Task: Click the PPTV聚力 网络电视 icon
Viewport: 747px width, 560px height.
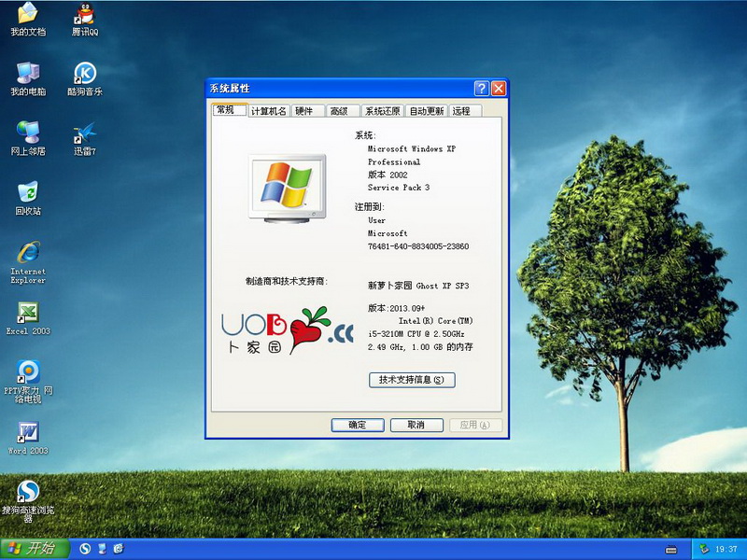Action: (28, 371)
